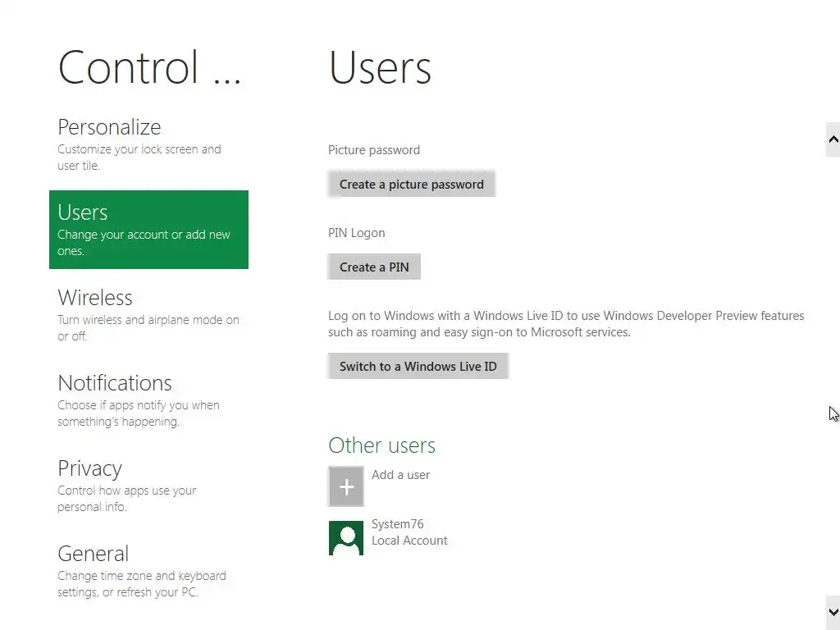Click the plus icon to add a user

[x=346, y=486]
